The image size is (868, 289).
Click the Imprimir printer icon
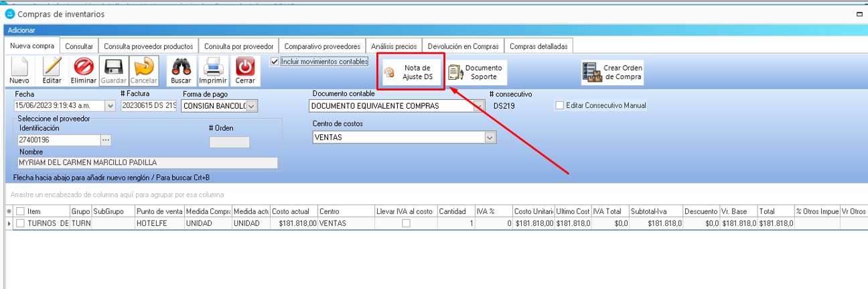pyautogui.click(x=213, y=67)
